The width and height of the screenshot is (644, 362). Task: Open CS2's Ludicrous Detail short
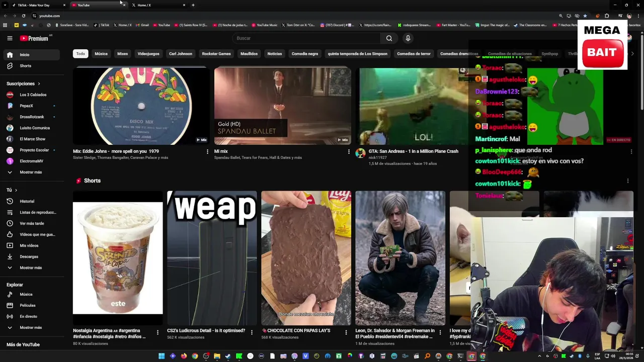point(212,258)
